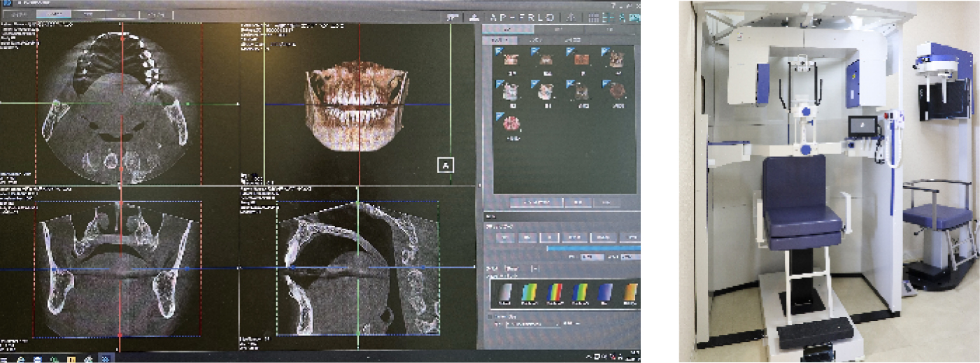
Task: Select the orange color map preset
Action: [x=630, y=292]
